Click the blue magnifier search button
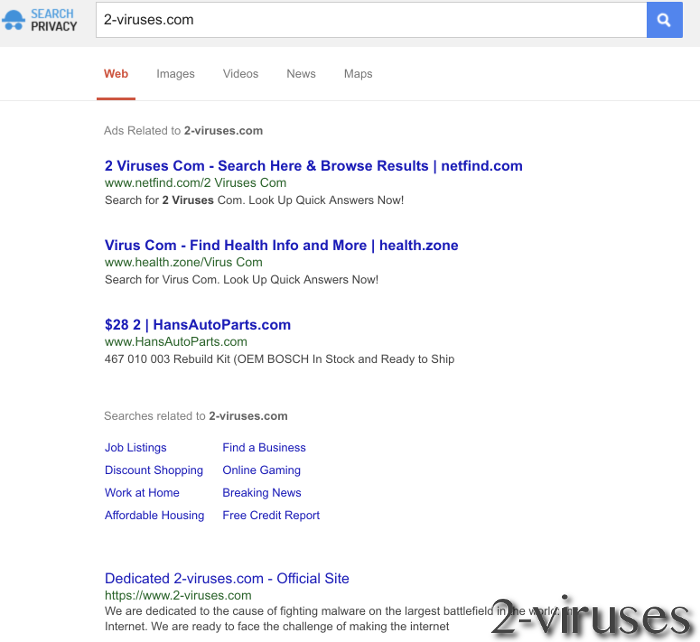 pos(664,20)
